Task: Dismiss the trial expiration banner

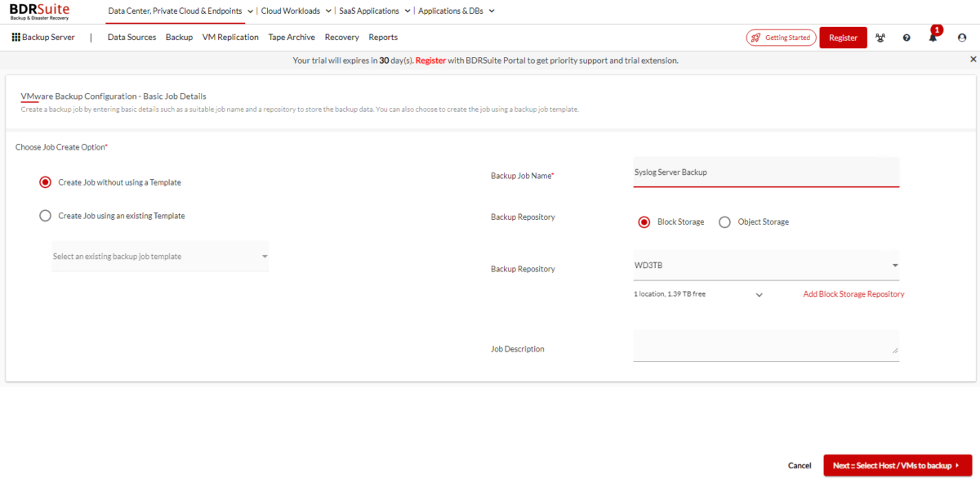Action: pos(973,59)
